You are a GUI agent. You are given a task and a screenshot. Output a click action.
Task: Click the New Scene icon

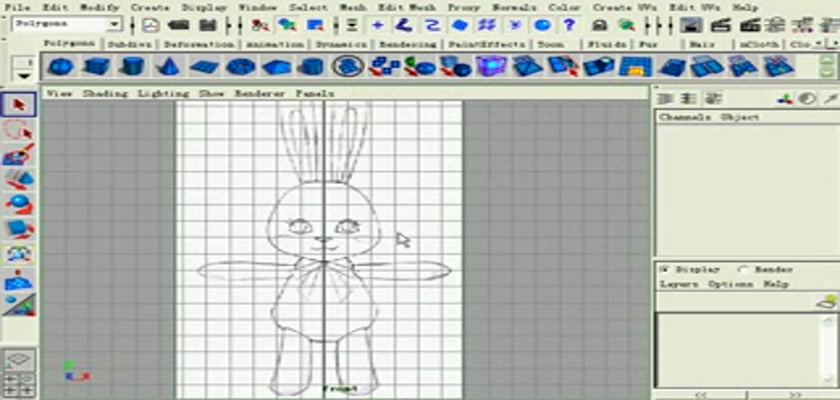tap(153, 25)
